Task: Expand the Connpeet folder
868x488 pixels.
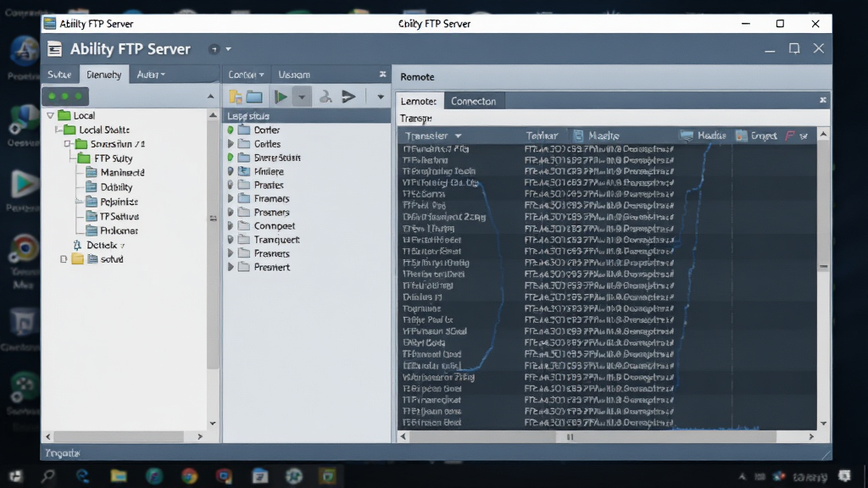Action: click(231, 225)
